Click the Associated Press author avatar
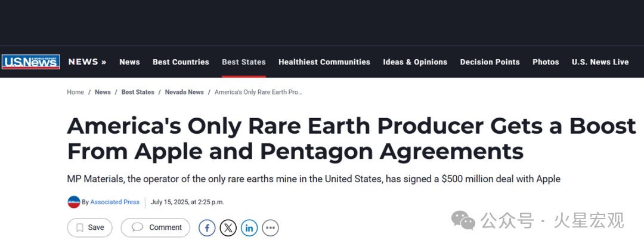The height and width of the screenshot is (246, 644). [74, 202]
